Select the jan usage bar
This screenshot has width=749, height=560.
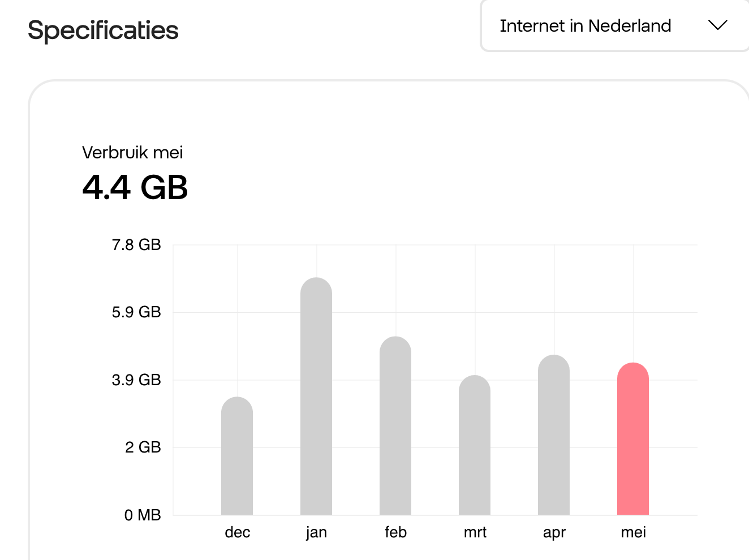click(316, 396)
